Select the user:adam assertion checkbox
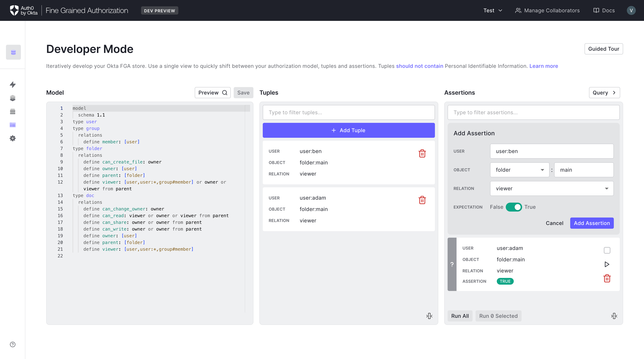Image resolution: width=644 pixels, height=359 pixels. pos(607,250)
